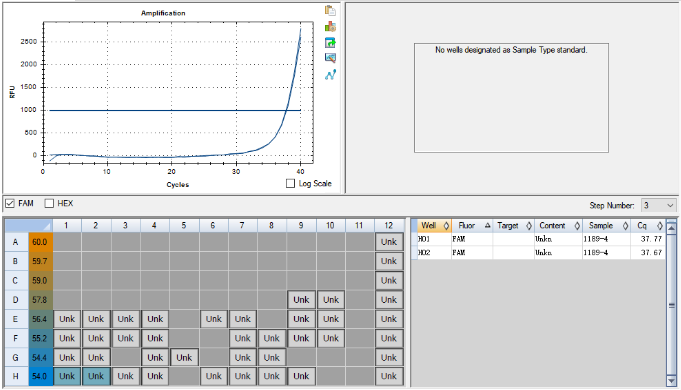Click the 60.0 temperature cell
The height and width of the screenshot is (390, 681).
(40, 242)
